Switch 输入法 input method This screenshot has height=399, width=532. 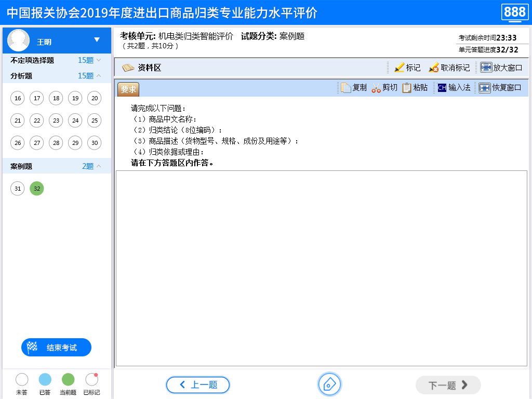tap(454, 88)
